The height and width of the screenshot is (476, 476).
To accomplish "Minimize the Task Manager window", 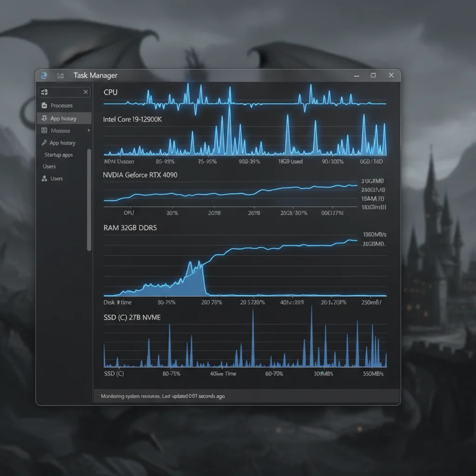I will coord(357,76).
